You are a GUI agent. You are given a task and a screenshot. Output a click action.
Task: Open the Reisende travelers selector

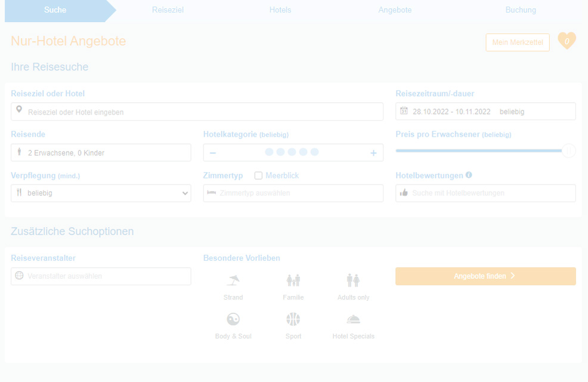point(101,153)
